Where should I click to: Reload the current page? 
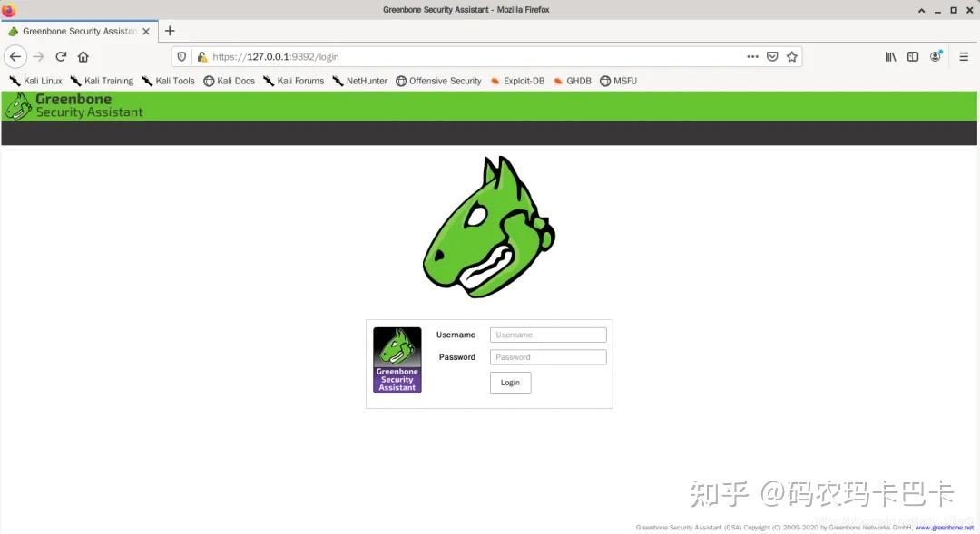(x=61, y=56)
